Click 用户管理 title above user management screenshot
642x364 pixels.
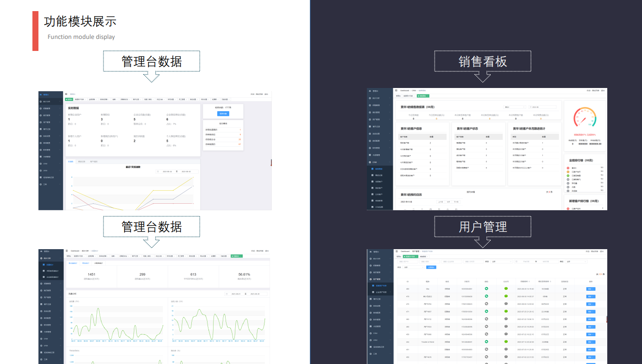tap(483, 226)
